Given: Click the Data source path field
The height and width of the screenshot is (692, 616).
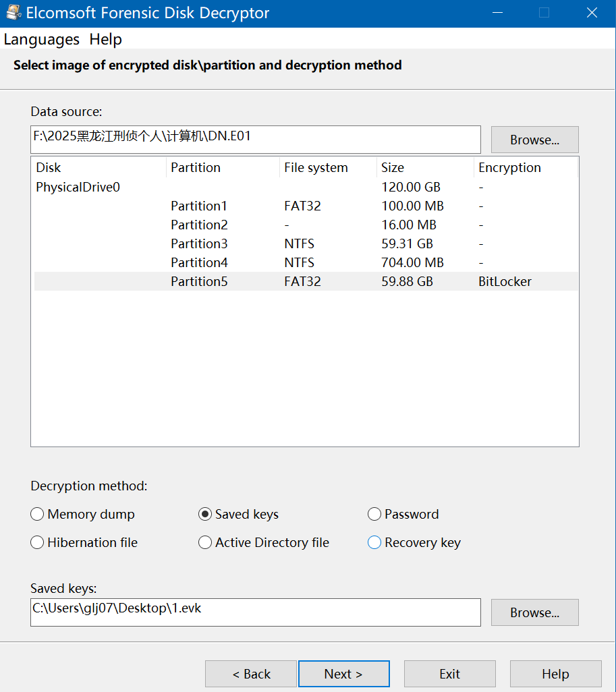Looking at the screenshot, I should point(255,139).
